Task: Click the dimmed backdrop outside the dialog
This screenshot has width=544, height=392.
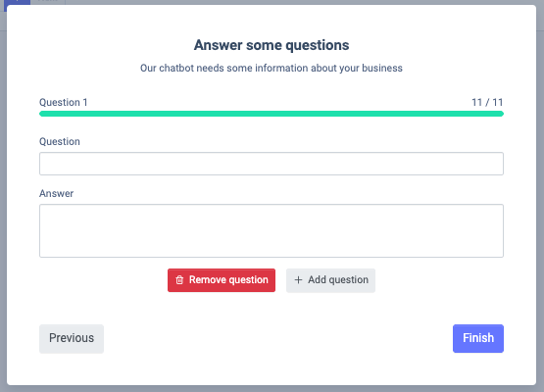Action: 540,208
